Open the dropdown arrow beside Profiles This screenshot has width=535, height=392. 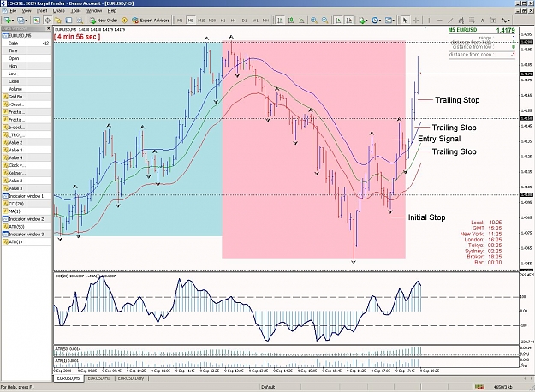[27, 21]
